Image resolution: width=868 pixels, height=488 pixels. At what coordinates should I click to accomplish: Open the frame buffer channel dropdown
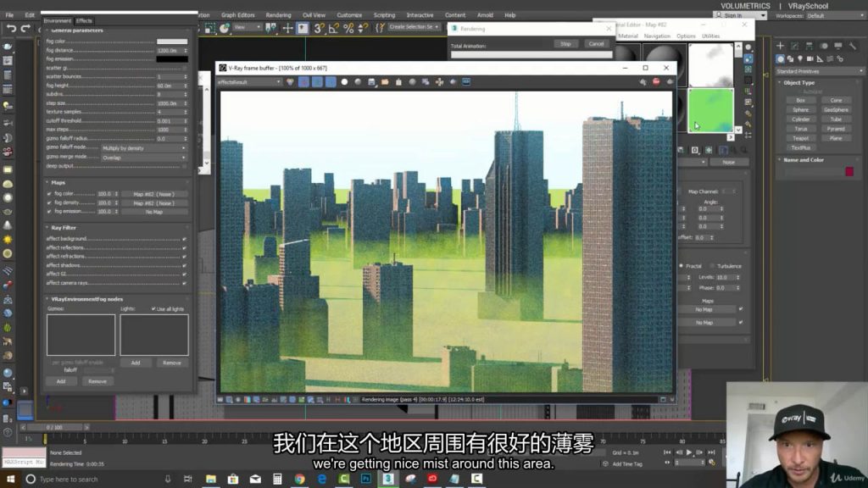coord(249,82)
